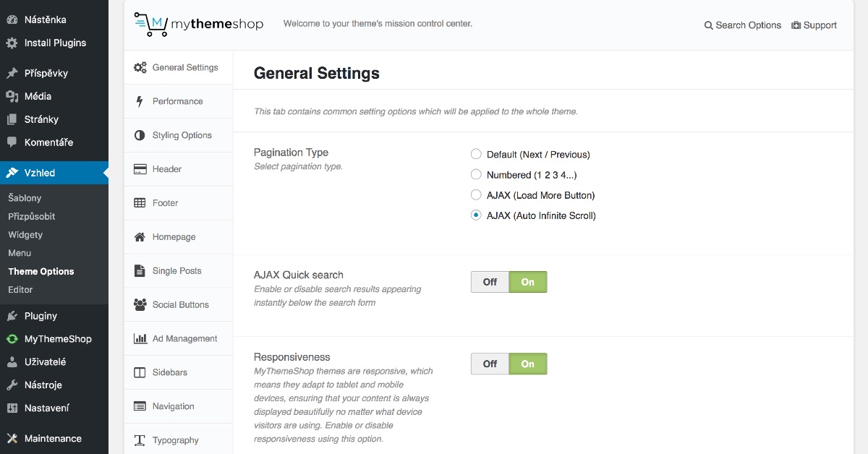Open the Header settings tab
Image resolution: width=868 pixels, height=454 pixels.
point(167,169)
